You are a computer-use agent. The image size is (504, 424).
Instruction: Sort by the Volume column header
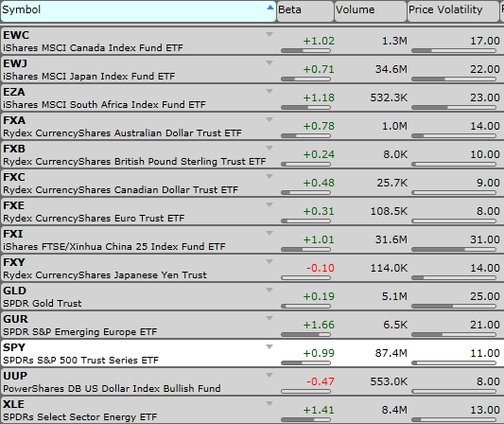click(x=371, y=11)
